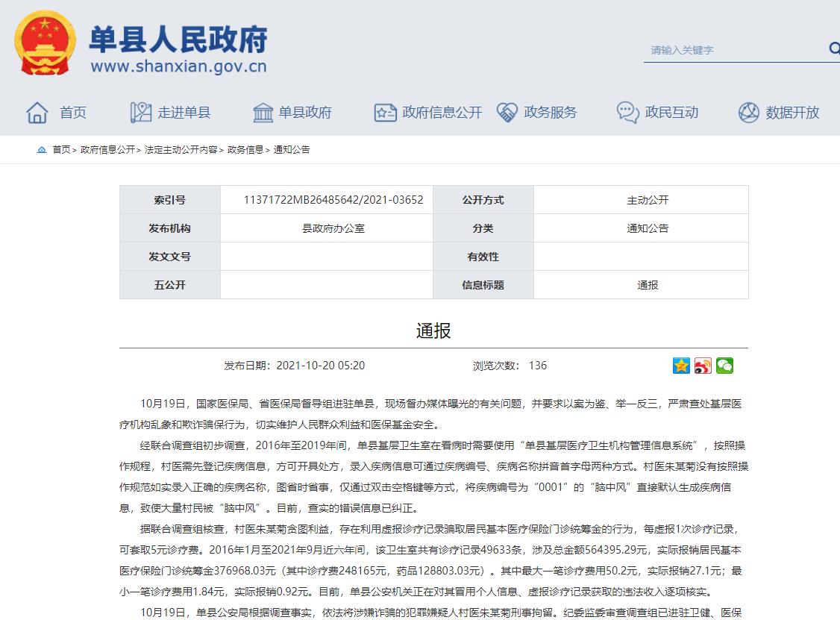840x620 pixels.
Task: Click the search magnifier icon
Action: 833,49
